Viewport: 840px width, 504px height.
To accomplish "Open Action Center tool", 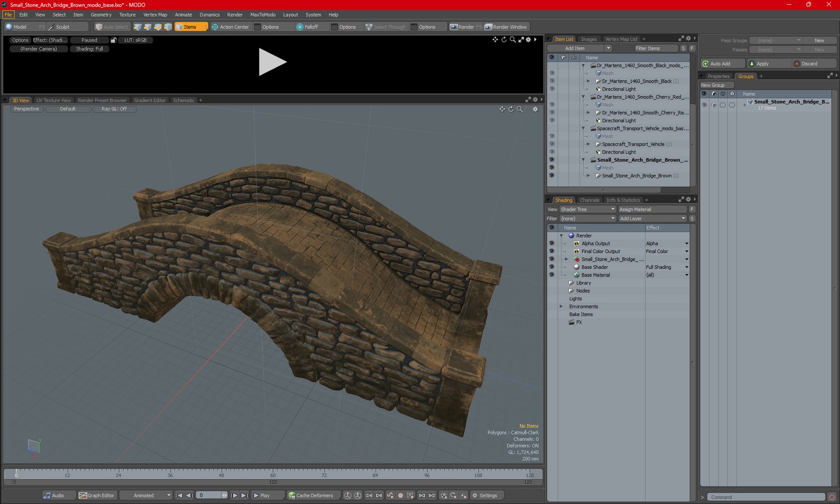I will 231,27.
